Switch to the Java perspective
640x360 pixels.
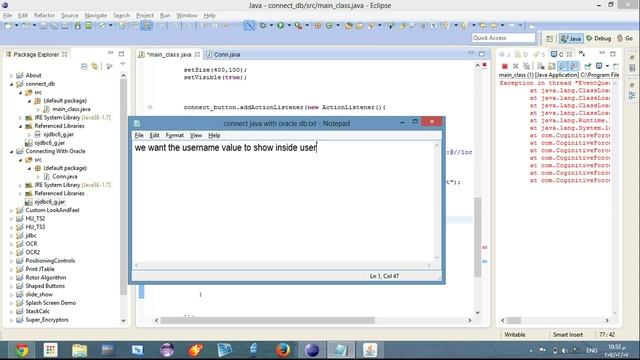pyautogui.click(x=571, y=38)
